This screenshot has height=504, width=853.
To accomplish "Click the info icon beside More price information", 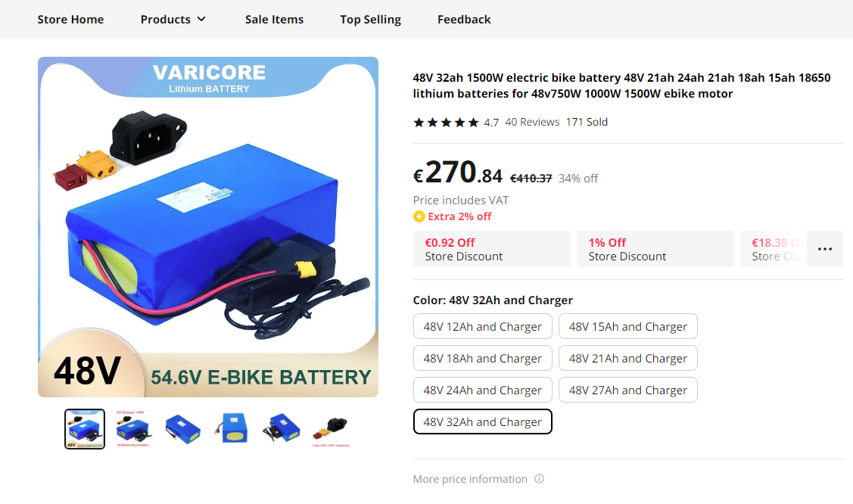I will click(539, 479).
